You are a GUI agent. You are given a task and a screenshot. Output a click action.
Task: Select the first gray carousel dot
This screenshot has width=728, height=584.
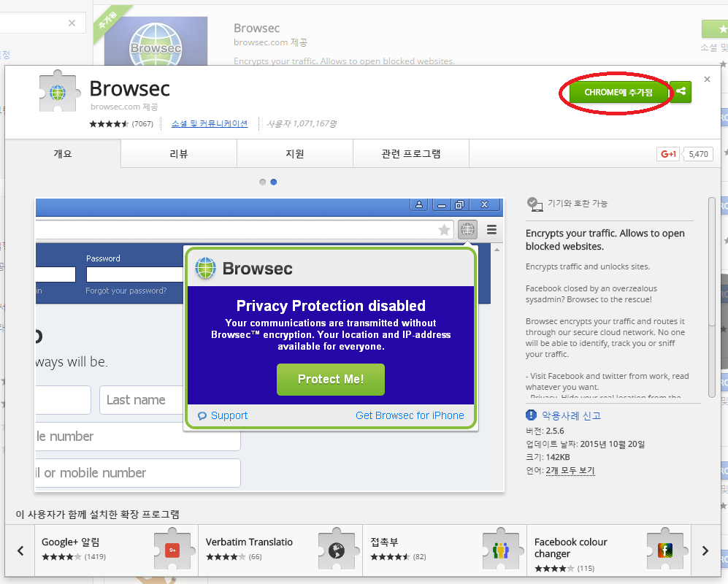[263, 182]
